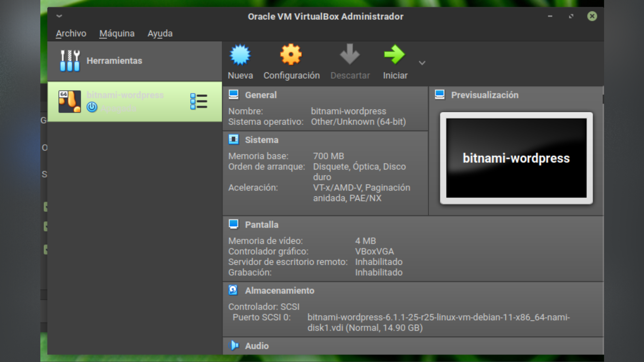Click the Almacenamiento disk icon

(233, 290)
